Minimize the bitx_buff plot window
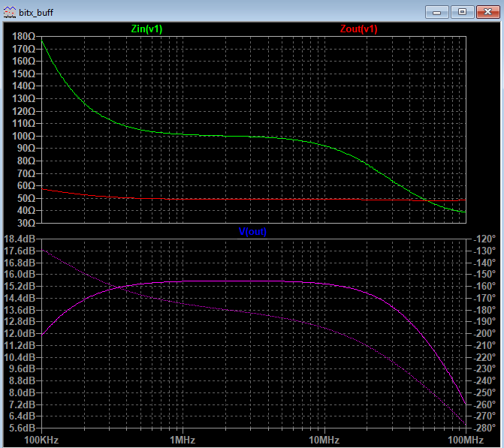Screen dimensions: 504x448 click(x=438, y=12)
